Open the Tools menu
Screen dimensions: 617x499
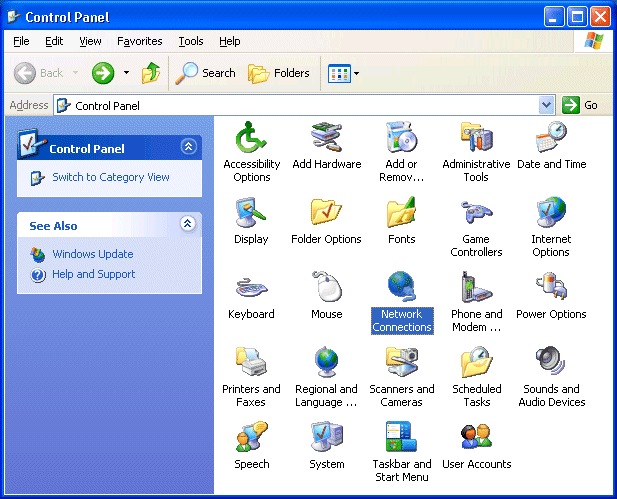point(191,41)
